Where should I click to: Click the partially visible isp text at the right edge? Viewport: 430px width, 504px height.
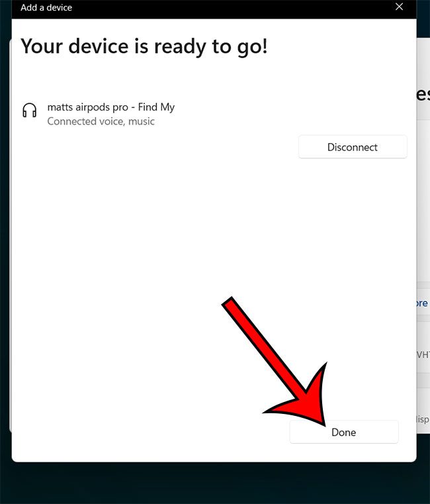[423, 419]
